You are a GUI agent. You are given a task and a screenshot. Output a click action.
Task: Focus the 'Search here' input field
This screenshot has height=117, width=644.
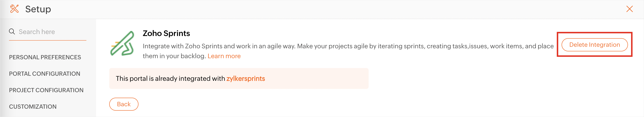click(50, 32)
